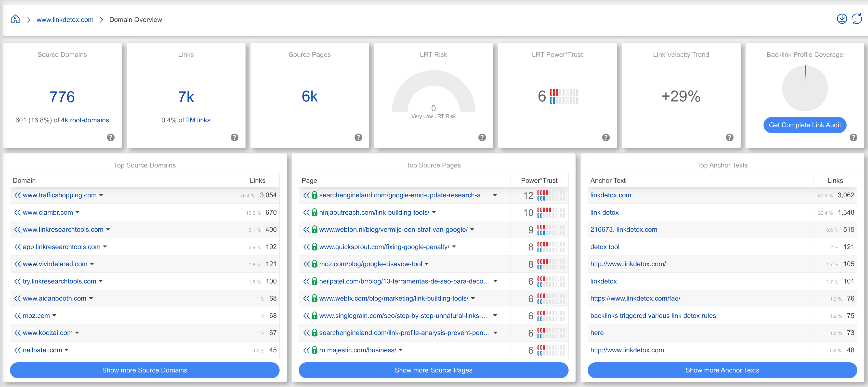Click the refresh icon at top right
The image size is (868, 387).
(x=857, y=19)
